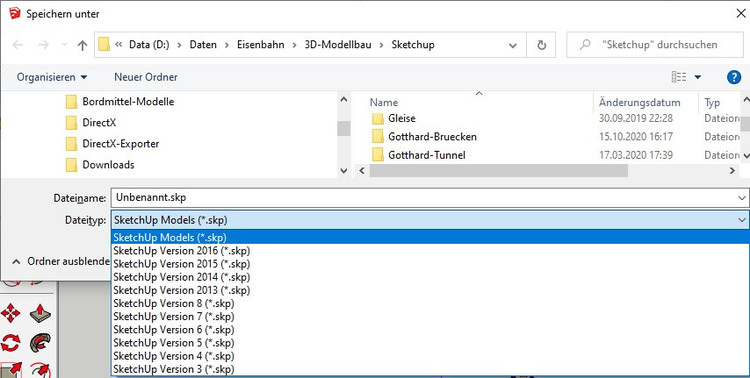Open recent locations dropdown arrow
Screen dimensions: 750x378
[x=64, y=45]
